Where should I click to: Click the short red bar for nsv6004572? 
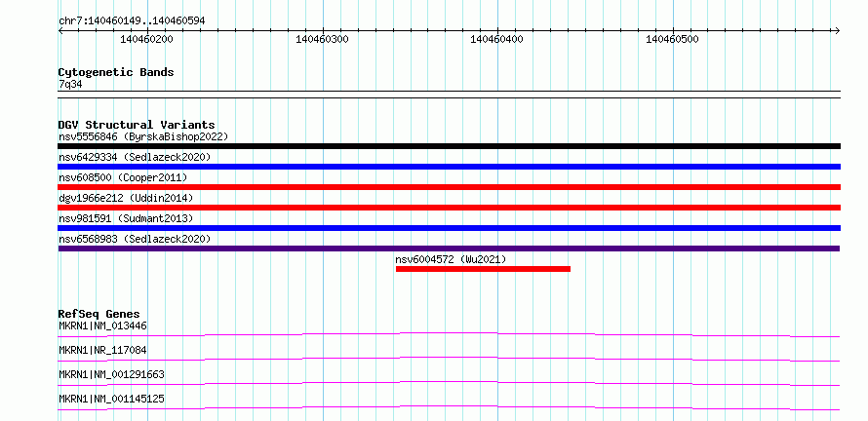tap(483, 269)
